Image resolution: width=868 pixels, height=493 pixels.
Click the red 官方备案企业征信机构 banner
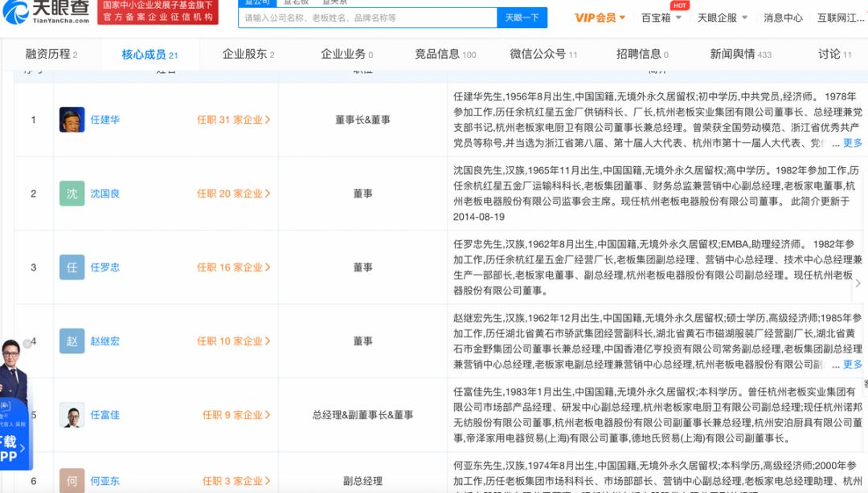(158, 12)
